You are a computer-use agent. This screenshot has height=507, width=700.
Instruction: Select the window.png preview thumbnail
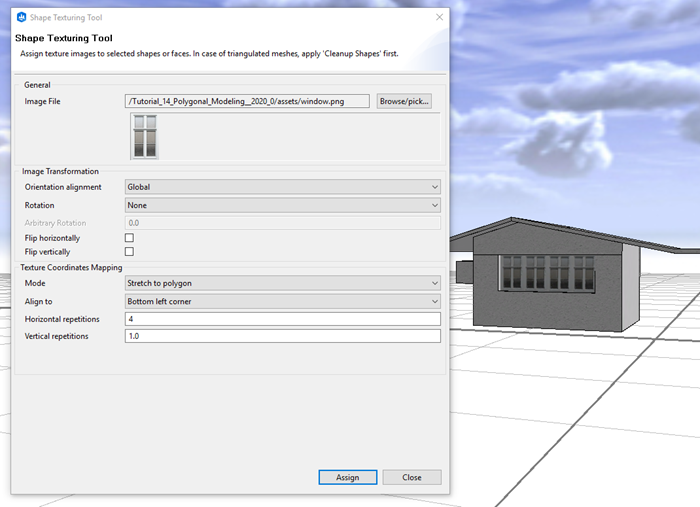click(x=144, y=136)
